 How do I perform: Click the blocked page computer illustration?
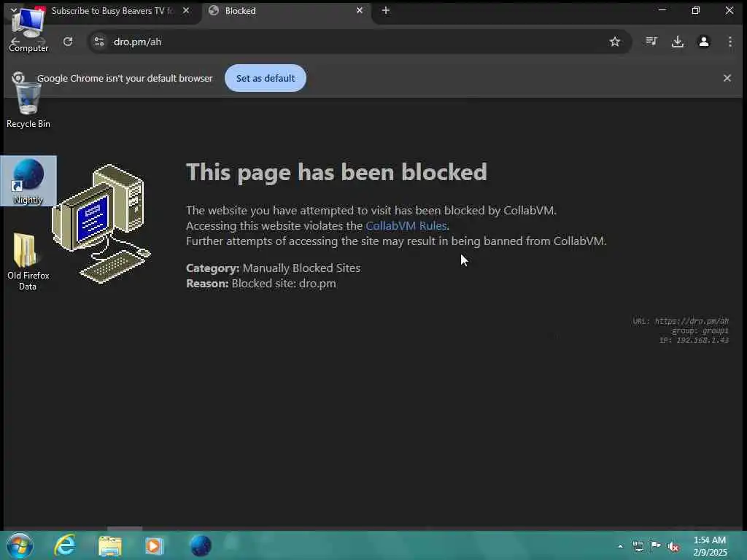(101, 224)
